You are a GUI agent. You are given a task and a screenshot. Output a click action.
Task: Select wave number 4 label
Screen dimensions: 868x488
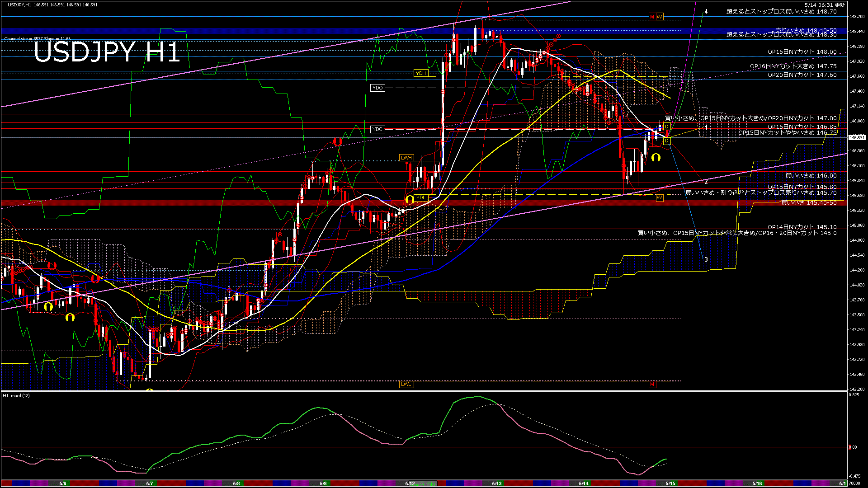pyautogui.click(x=706, y=12)
